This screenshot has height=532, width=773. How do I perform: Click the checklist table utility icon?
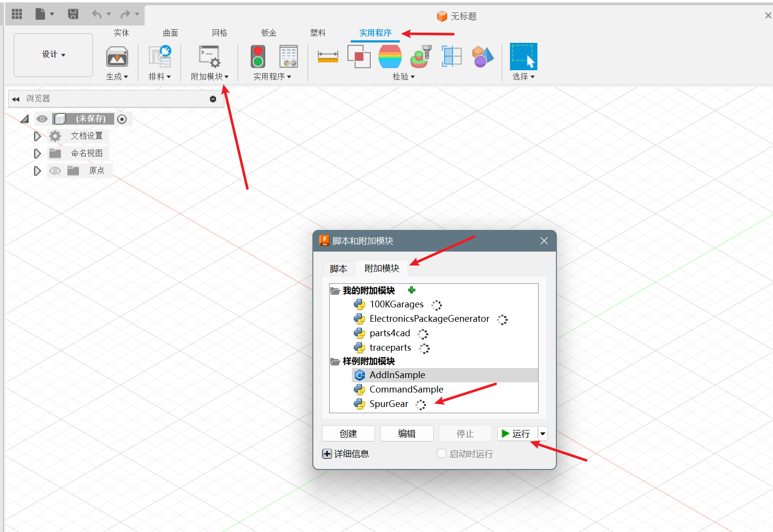(289, 57)
